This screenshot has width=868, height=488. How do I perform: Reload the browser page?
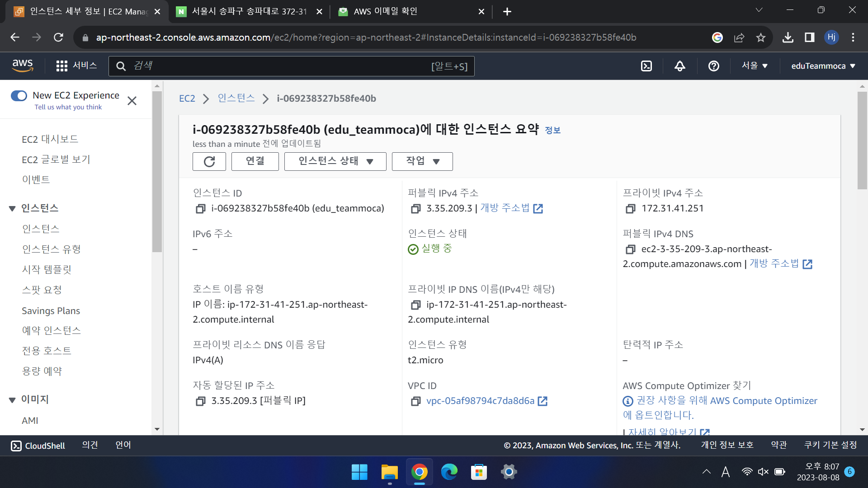pos(58,38)
